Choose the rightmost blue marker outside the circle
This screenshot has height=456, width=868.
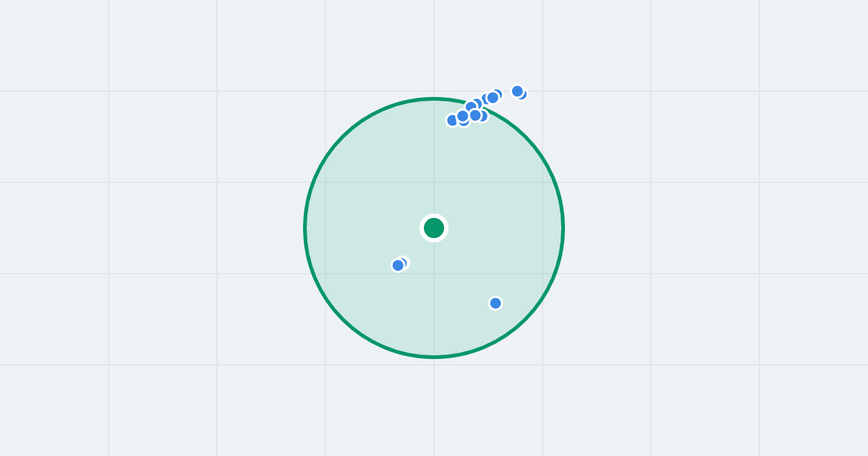(521, 94)
